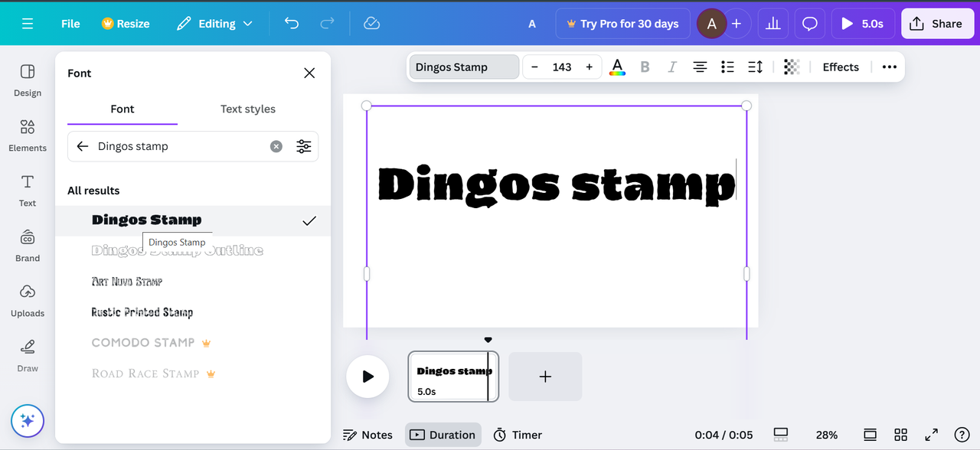Viewport: 980px width, 450px height.
Task: Decrease font size with minus
Action: tap(534, 67)
